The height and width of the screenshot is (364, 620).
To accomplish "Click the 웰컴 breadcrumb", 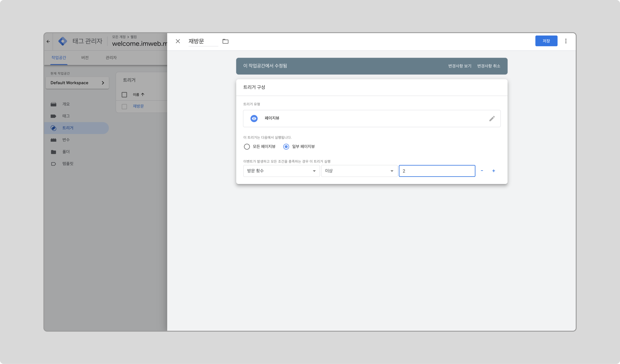I will click(134, 37).
